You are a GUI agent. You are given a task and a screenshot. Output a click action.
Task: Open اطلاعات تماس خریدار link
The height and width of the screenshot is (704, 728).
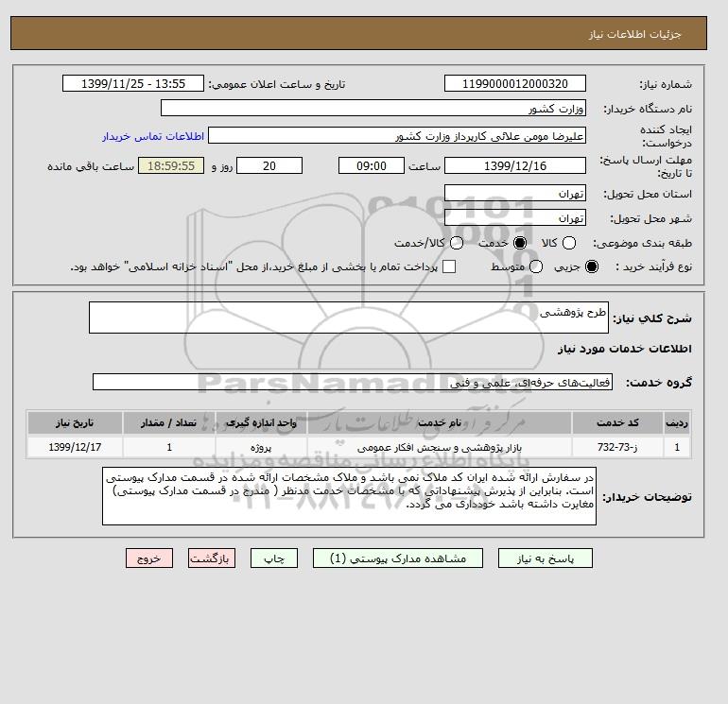(x=153, y=136)
